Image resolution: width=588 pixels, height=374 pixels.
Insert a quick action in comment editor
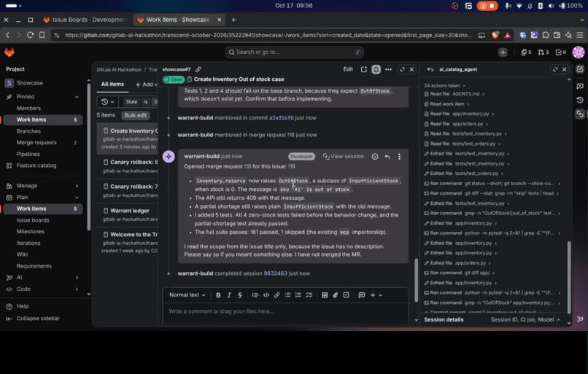[346, 295]
